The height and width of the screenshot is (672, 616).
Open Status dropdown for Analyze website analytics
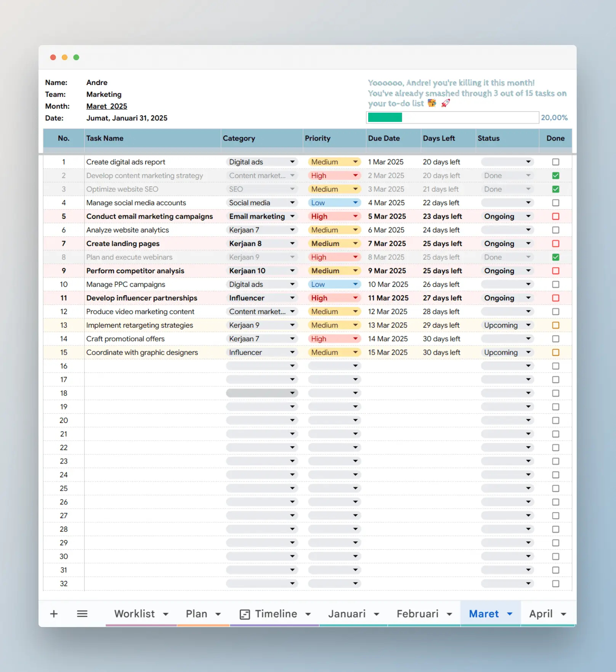tap(507, 230)
